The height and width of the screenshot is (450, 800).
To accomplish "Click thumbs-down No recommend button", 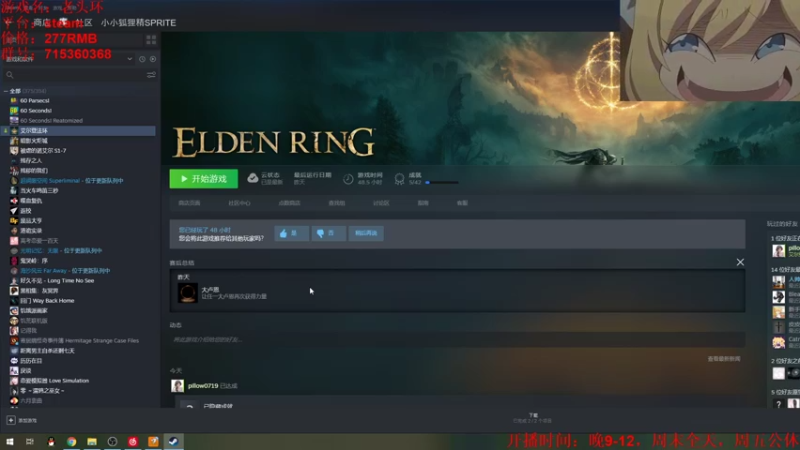I will (x=329, y=233).
